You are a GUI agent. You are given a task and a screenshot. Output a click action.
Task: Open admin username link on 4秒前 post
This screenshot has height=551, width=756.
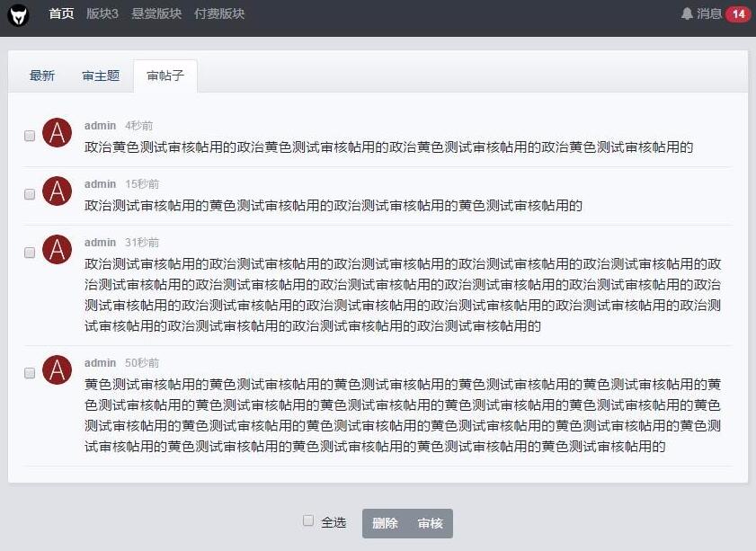click(x=101, y=125)
